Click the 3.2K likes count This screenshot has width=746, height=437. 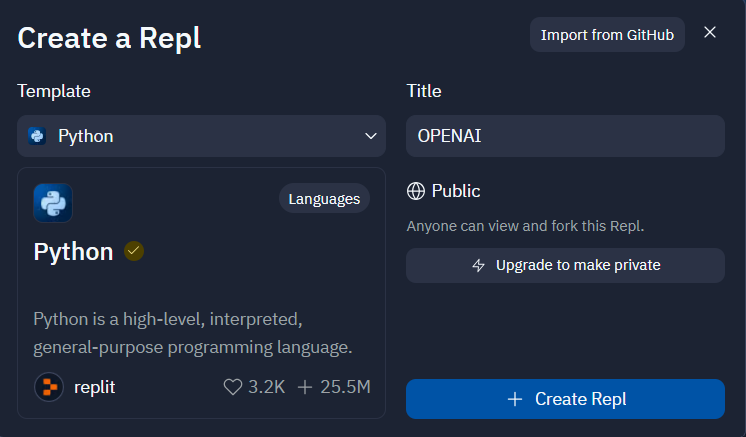(x=267, y=387)
